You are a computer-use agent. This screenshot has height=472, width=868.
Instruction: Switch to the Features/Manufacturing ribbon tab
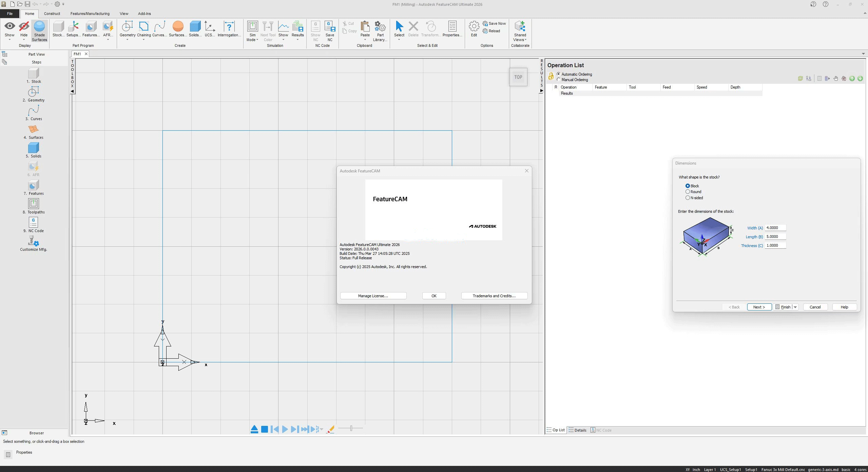[90, 14]
